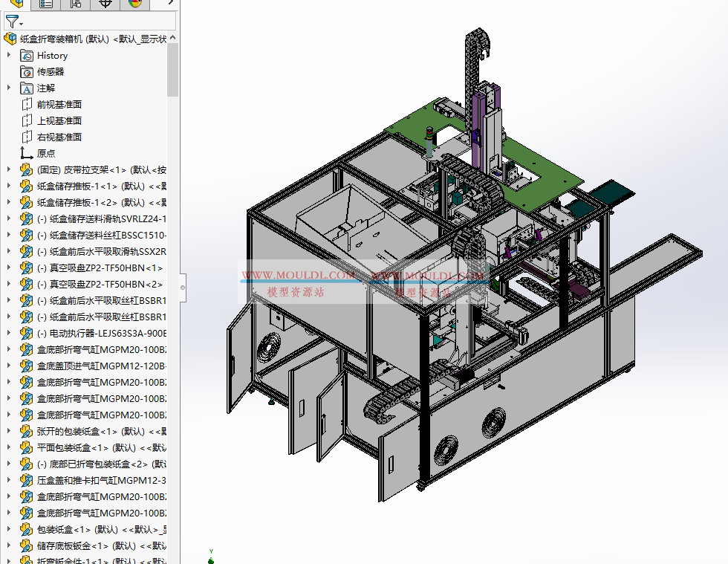728x564 pixels.
Task: Switch to the ConfigurationManager icon
Action: point(75,5)
